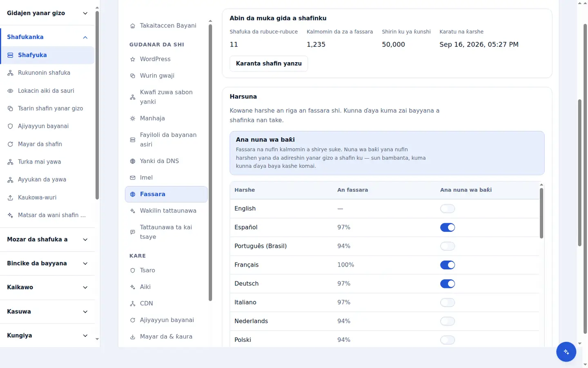Go to Fayiloli da bayanan asiri
588x368 pixels.
166,140
